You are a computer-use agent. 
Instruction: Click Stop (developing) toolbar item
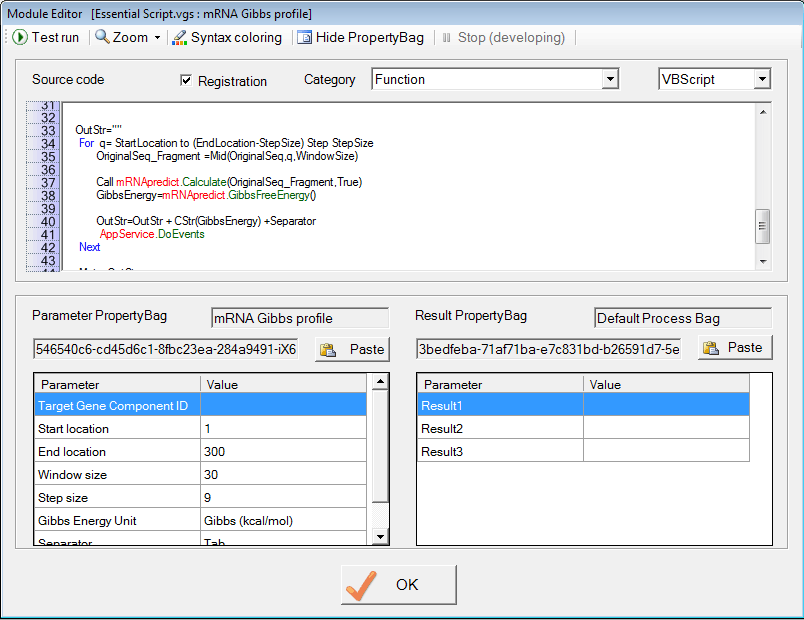(x=504, y=37)
